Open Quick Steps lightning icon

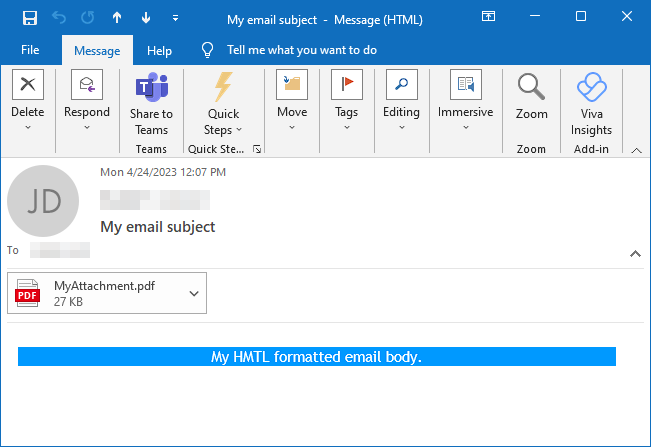click(223, 87)
